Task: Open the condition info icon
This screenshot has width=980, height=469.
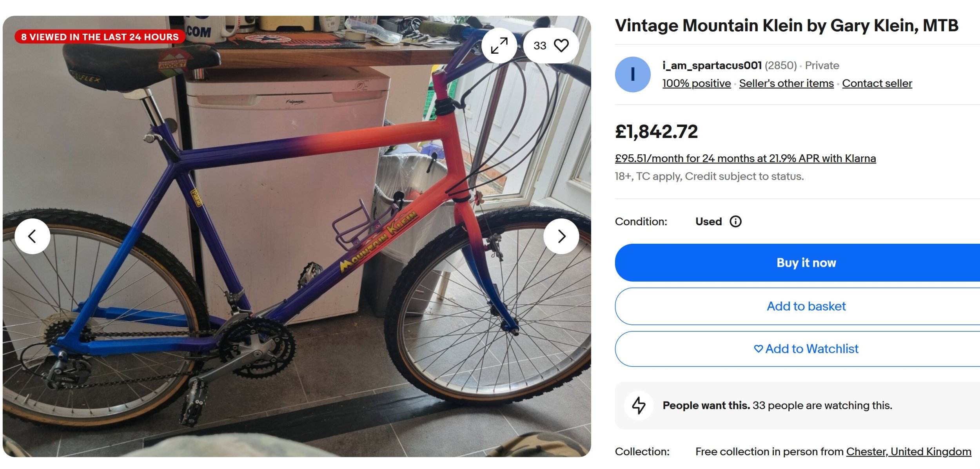Action: 735,222
